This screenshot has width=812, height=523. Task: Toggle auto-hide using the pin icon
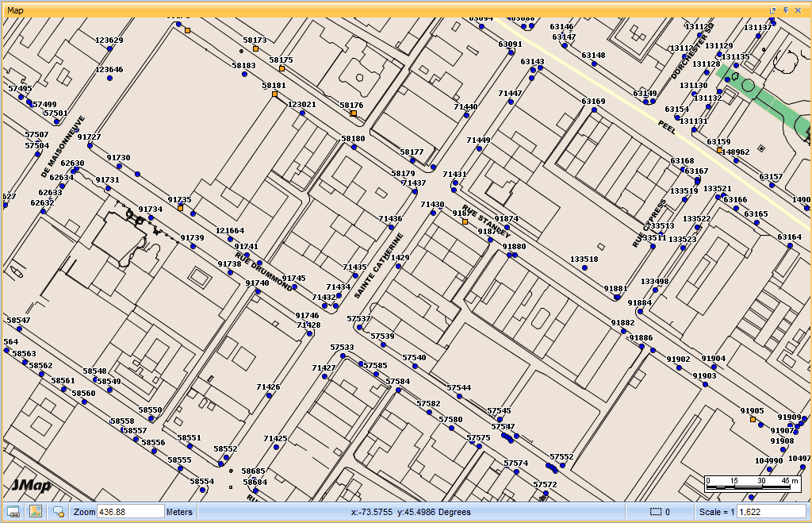[x=786, y=10]
